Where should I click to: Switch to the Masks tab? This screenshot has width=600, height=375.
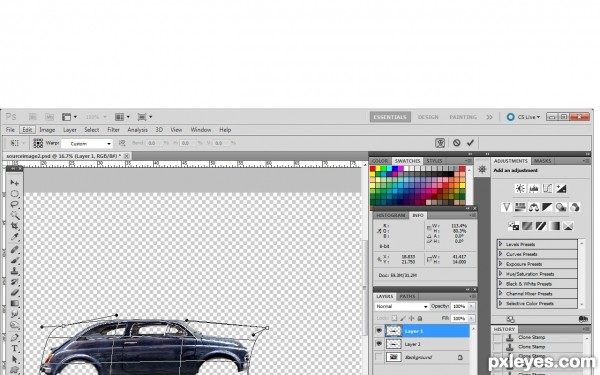tap(542, 161)
